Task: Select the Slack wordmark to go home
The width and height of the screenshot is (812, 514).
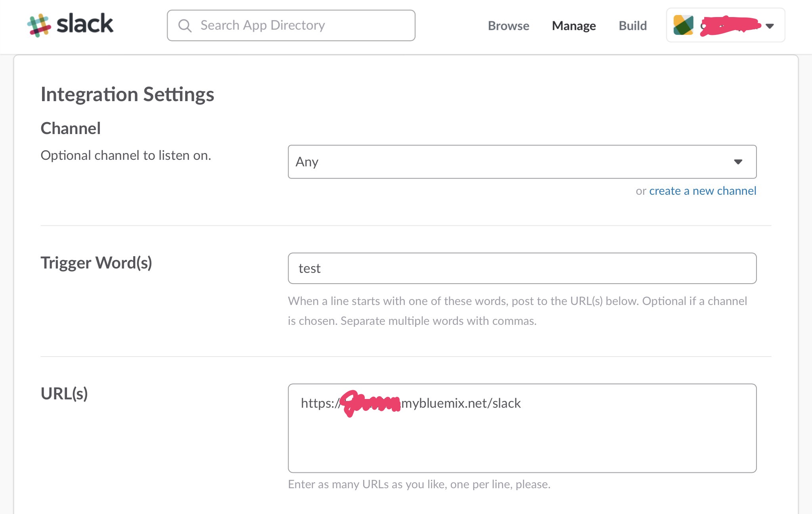Action: pyautogui.click(x=85, y=24)
